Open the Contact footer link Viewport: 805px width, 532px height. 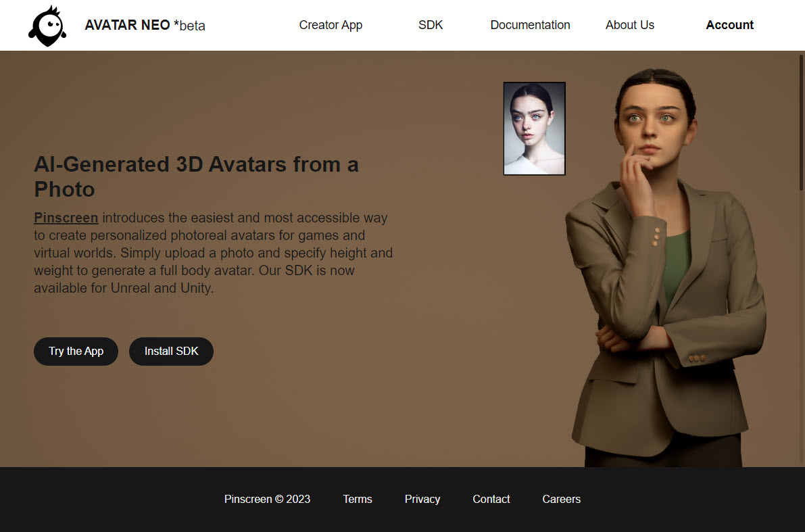click(491, 499)
